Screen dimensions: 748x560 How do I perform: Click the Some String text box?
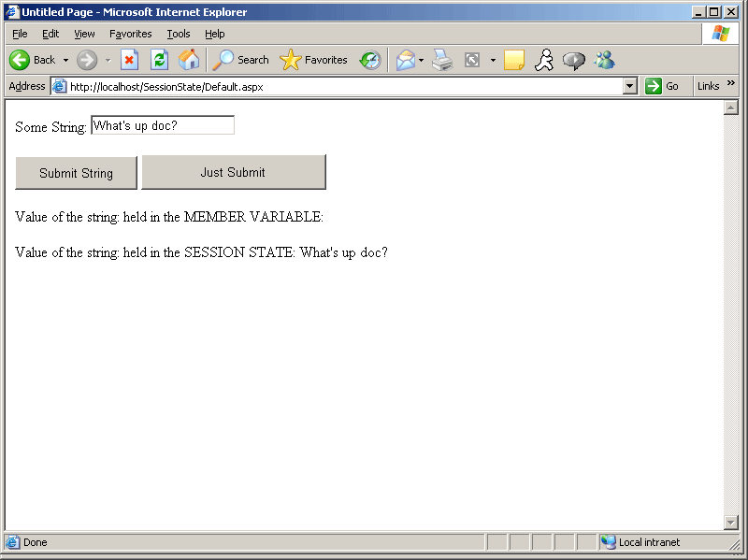[163, 125]
